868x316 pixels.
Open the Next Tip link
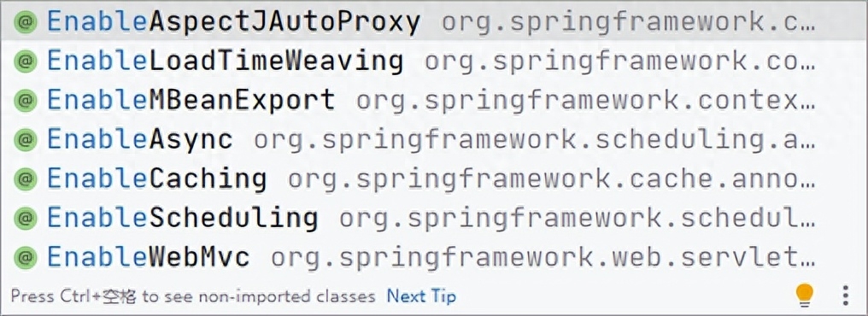[x=421, y=296]
